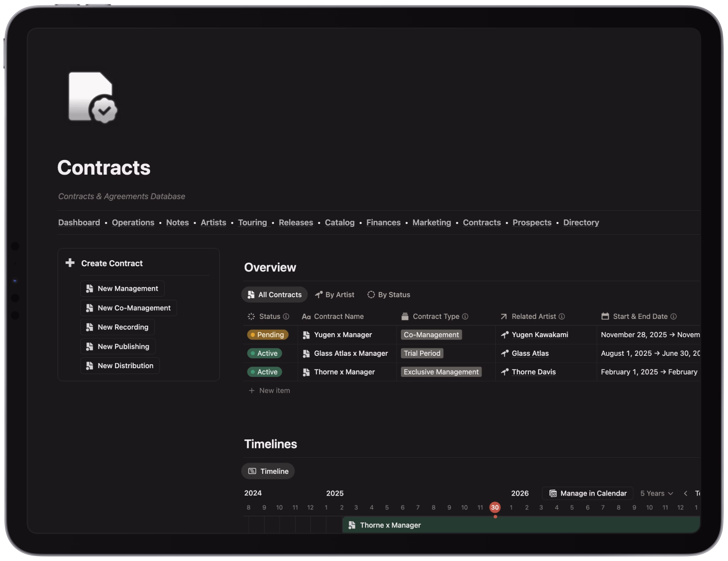This screenshot has width=728, height=561.
Task: Click the plus icon beside Create Contract
Action: [70, 263]
